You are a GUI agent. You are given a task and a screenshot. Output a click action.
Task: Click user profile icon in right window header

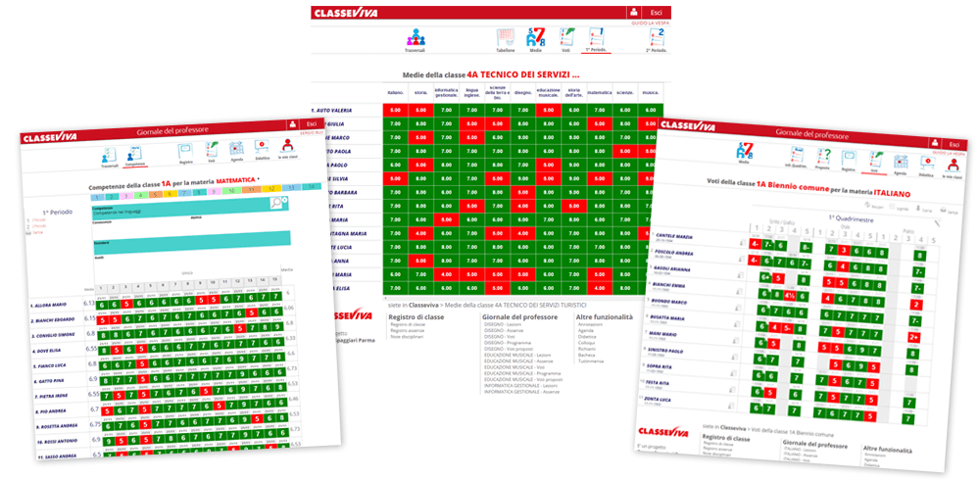coord(936,142)
